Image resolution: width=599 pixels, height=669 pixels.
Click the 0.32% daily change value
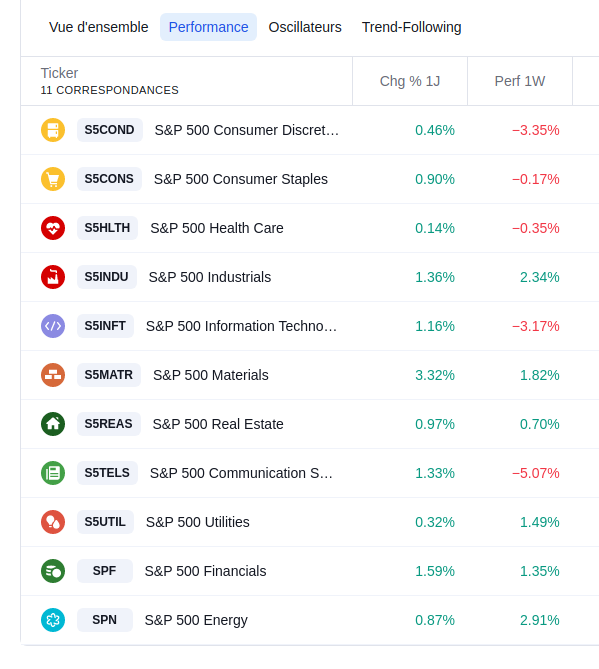click(435, 523)
